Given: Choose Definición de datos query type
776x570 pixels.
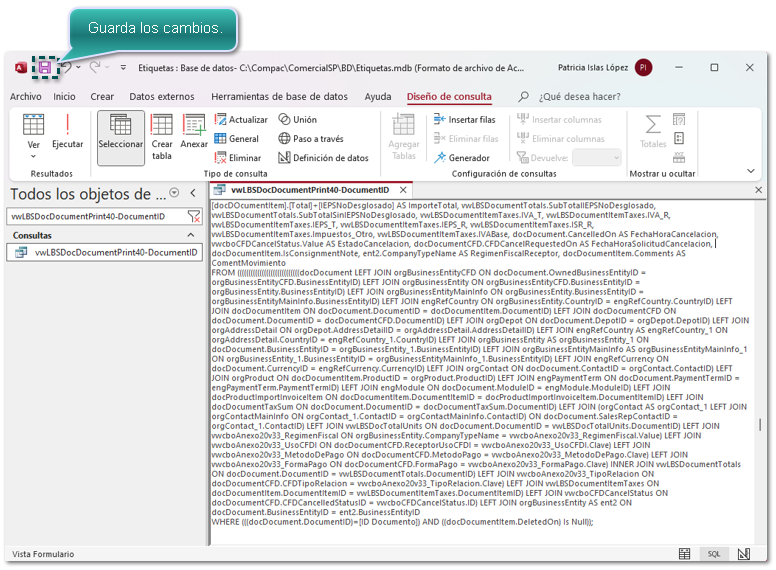Looking at the screenshot, I should 323,158.
